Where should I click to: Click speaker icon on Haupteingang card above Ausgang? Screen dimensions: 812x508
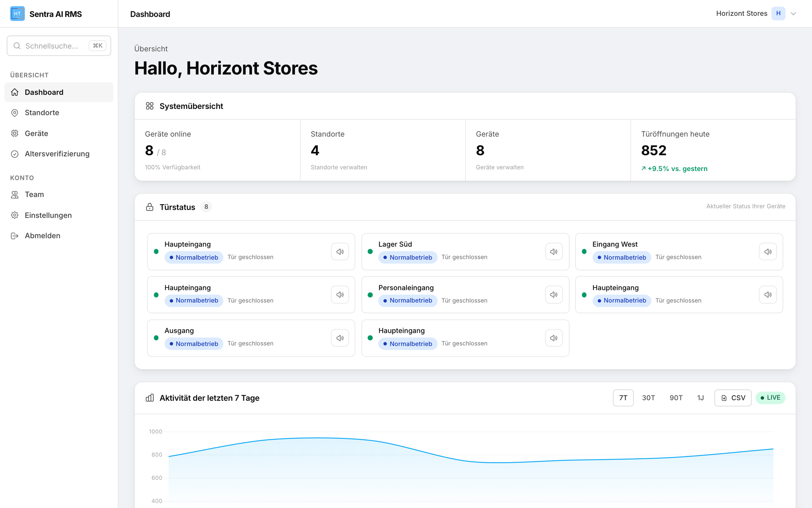[340, 294]
